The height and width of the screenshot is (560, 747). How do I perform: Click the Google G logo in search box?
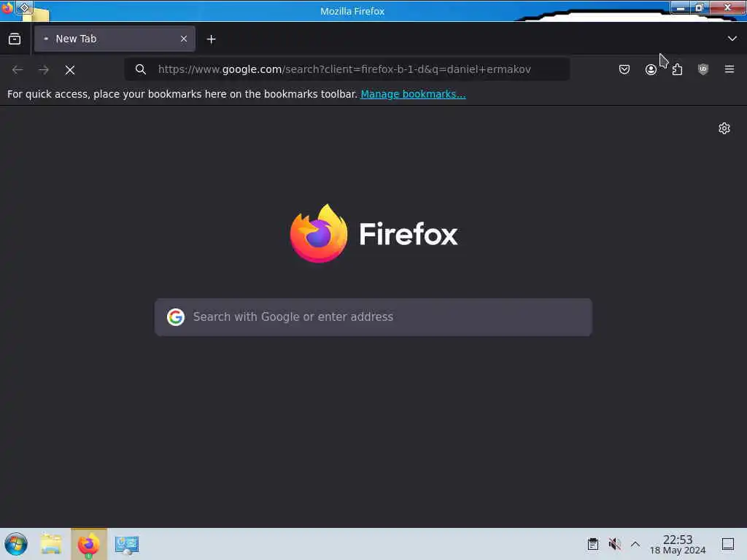point(176,316)
